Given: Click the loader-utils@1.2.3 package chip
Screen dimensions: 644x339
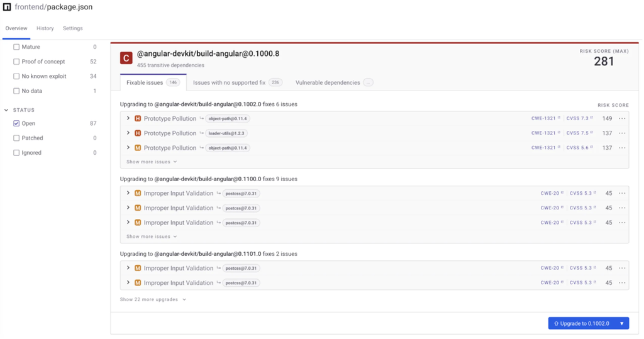Looking at the screenshot, I should (226, 133).
